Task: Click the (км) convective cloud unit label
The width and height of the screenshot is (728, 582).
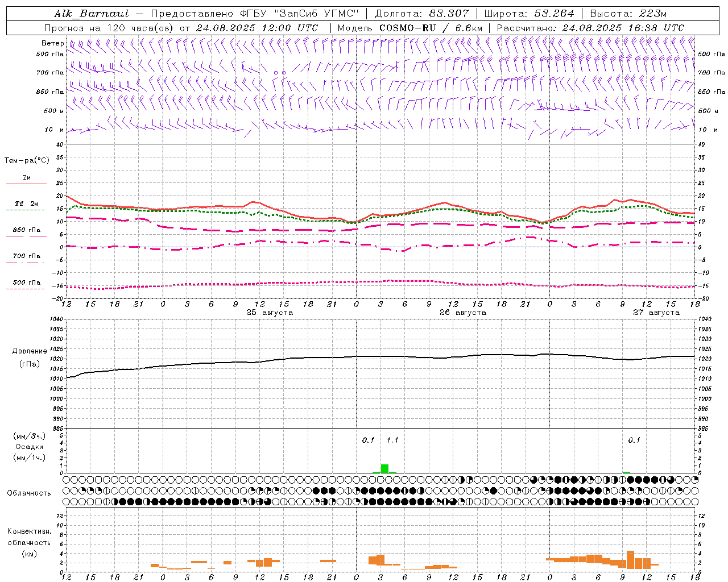Action: (29, 554)
